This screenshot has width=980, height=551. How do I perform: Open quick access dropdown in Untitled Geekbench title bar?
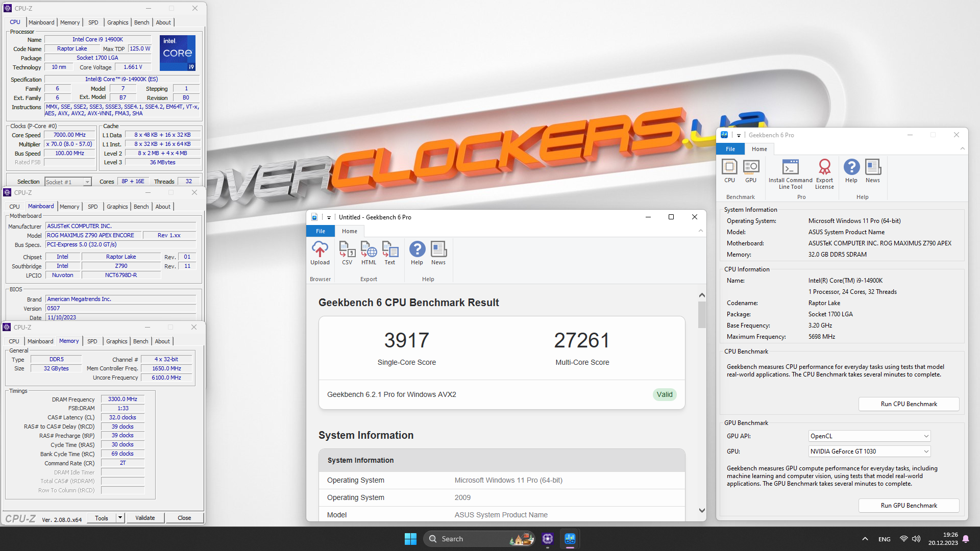[x=329, y=217]
